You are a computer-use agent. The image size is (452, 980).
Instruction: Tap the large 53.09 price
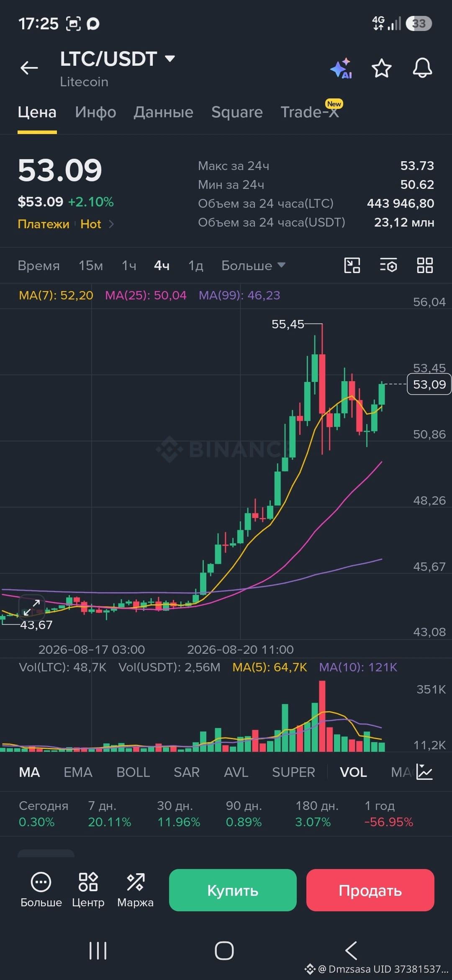point(60,170)
